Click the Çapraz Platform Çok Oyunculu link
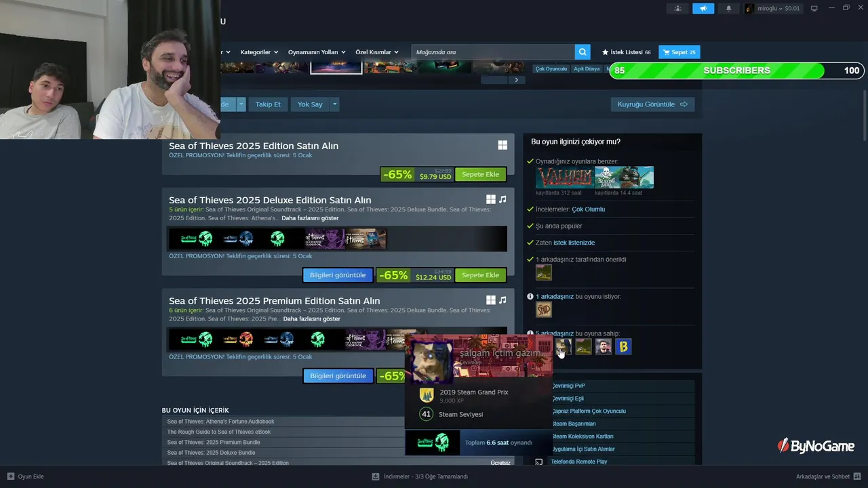Viewport: 868px width, 488px height. pyautogui.click(x=589, y=411)
